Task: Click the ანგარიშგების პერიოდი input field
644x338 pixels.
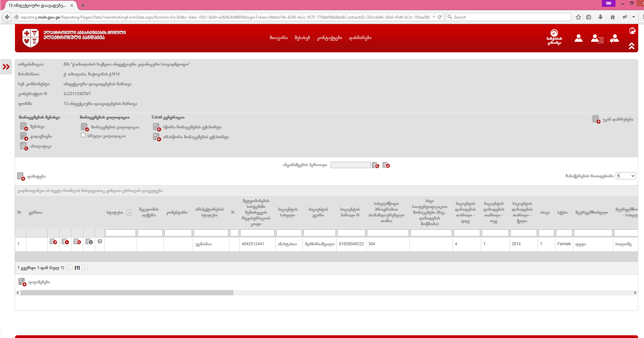Action: click(350, 165)
